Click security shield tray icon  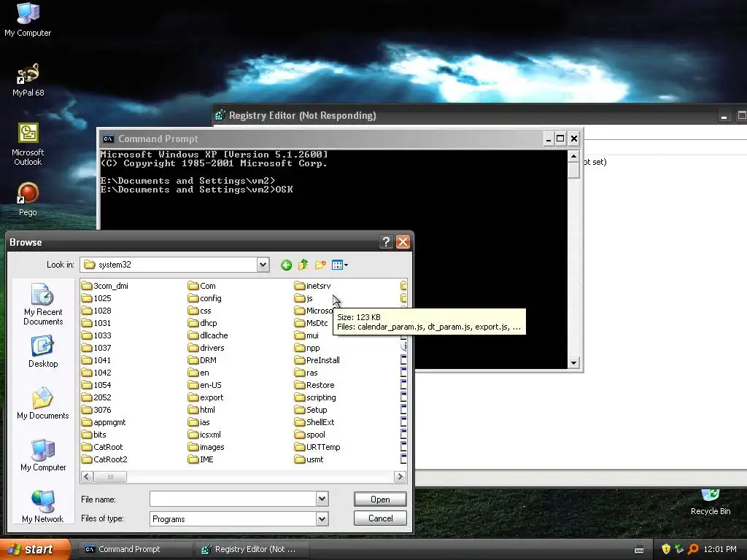666,549
